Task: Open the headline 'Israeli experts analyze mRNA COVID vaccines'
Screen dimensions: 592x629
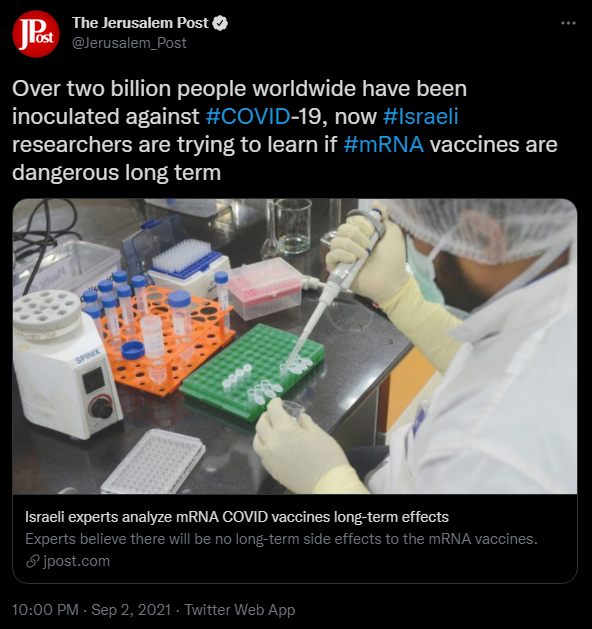Action: [237, 517]
